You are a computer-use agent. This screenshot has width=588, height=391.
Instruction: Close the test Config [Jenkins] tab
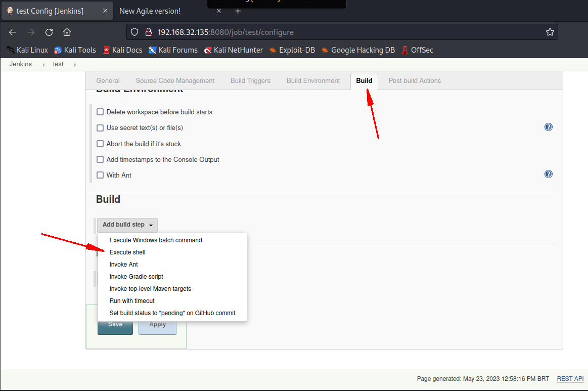105,11
